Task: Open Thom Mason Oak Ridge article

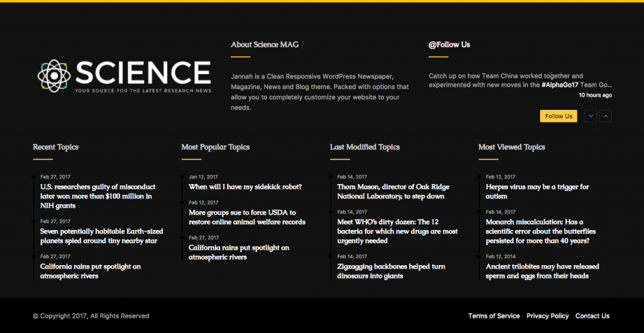Action: click(x=393, y=192)
